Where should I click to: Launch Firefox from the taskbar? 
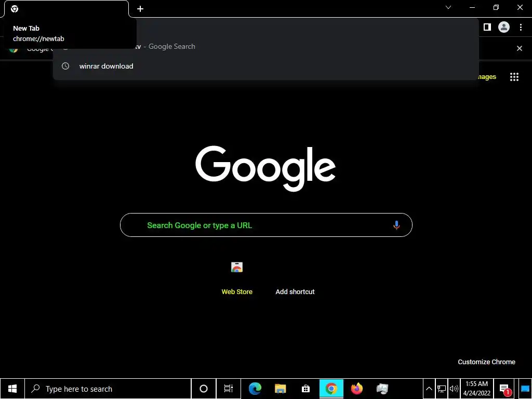(x=356, y=389)
